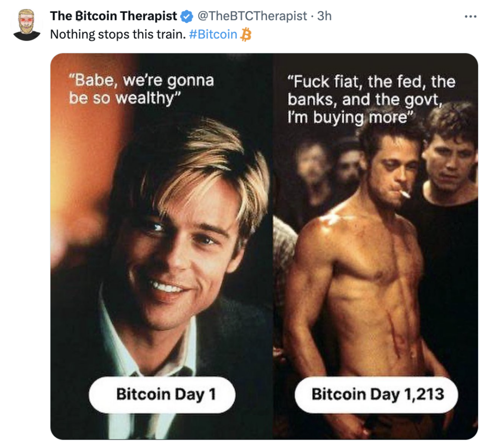This screenshot has height=448, width=490.
Task: Open the 3h timestamp link
Action: tap(324, 16)
